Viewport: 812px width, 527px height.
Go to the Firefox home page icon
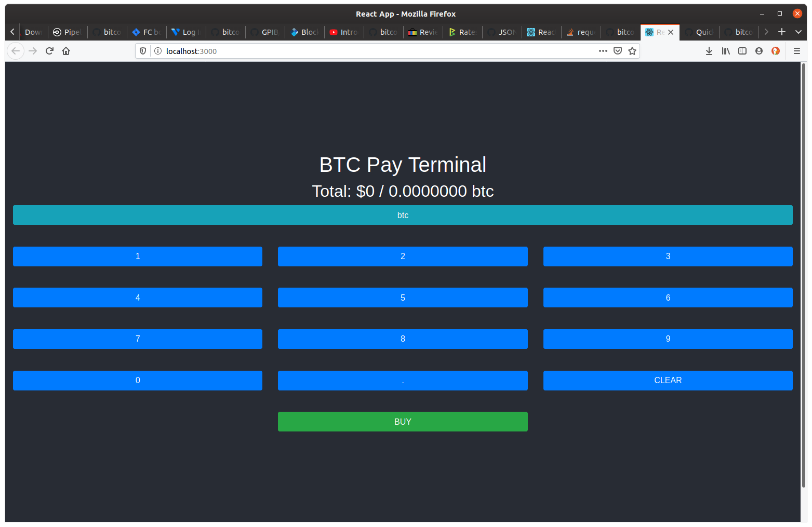66,51
